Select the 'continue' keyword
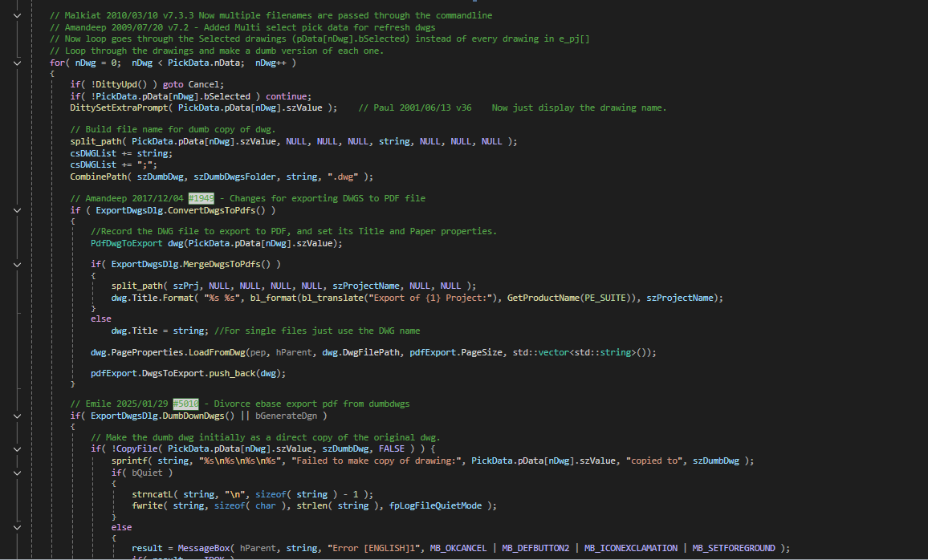The image size is (928, 560). pyautogui.click(x=286, y=96)
